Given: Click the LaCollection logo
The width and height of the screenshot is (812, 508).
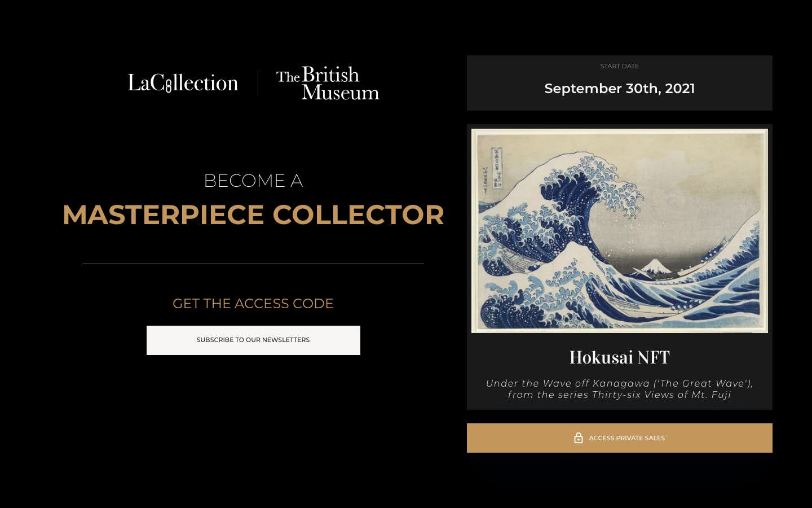Looking at the screenshot, I should coord(183,82).
